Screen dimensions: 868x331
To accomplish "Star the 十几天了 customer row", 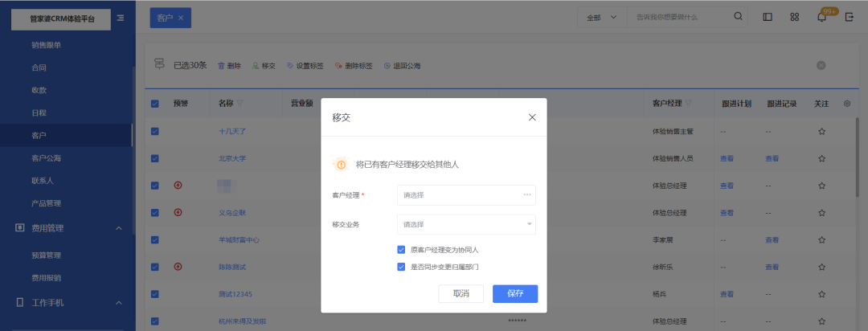I will (821, 131).
